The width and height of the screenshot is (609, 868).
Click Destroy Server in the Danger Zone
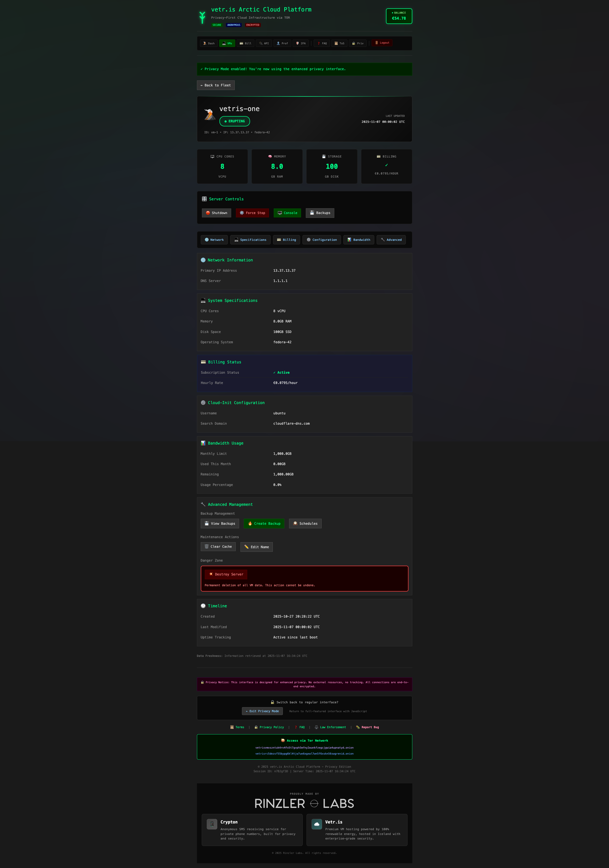click(x=226, y=574)
